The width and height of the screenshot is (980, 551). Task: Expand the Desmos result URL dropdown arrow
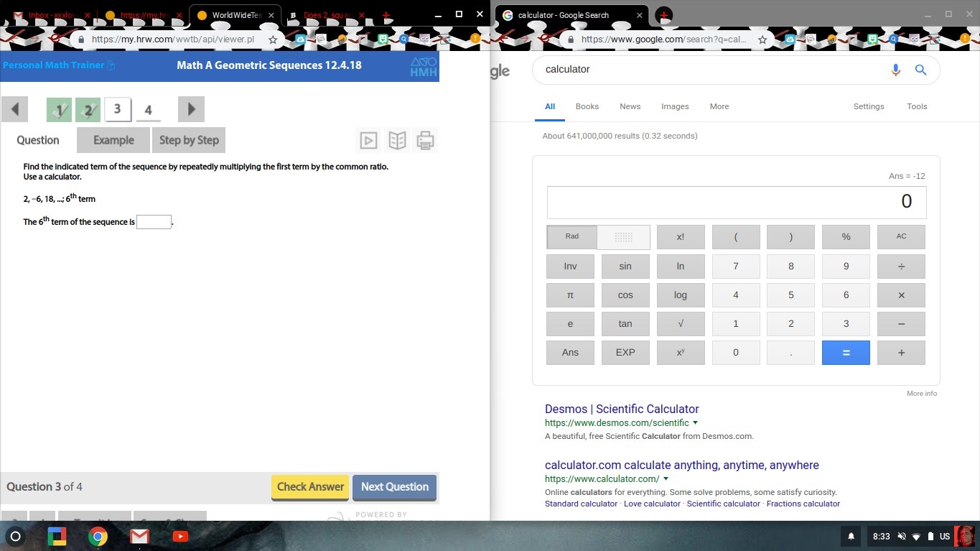pyautogui.click(x=695, y=423)
